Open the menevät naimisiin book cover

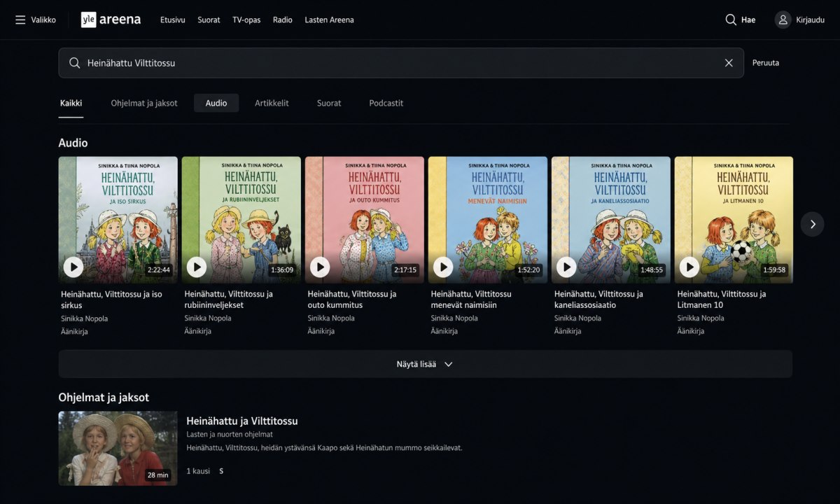[488, 220]
